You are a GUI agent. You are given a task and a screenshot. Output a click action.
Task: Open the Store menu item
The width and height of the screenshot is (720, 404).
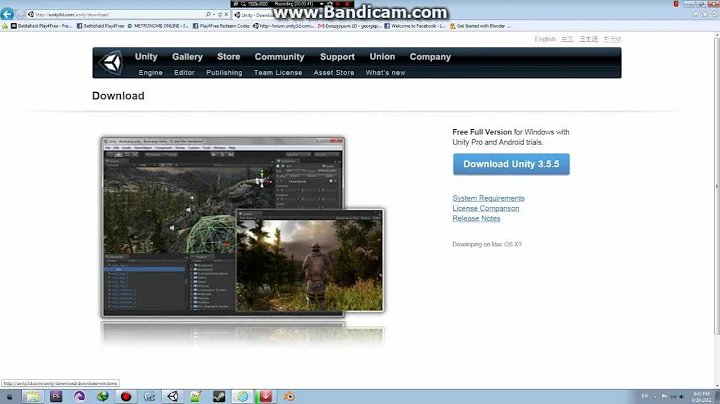[x=229, y=56]
